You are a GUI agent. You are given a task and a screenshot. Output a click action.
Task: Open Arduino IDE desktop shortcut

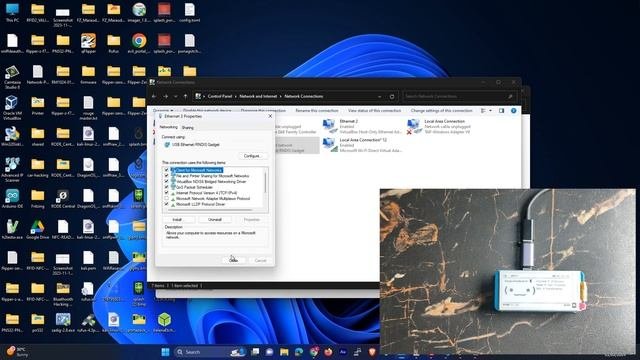[12, 199]
